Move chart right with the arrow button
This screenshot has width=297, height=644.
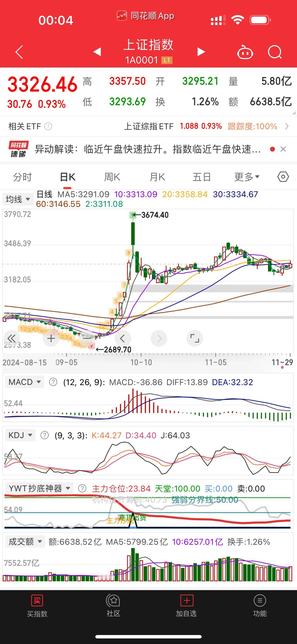159,338
